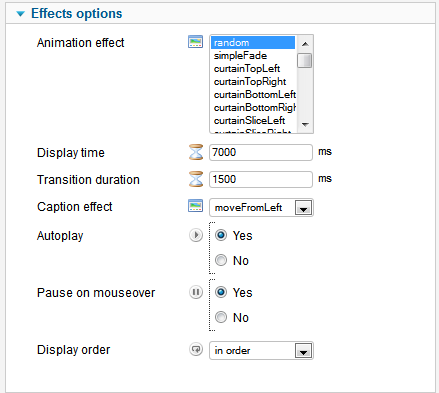Click the Display order label
Image resolution: width=439 pixels, height=393 pixels.
click(x=73, y=350)
